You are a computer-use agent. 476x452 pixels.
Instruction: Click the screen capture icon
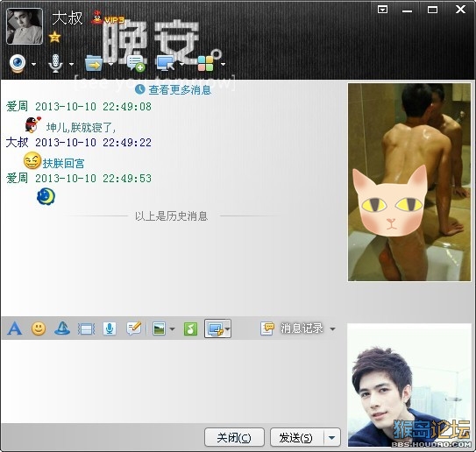click(215, 328)
